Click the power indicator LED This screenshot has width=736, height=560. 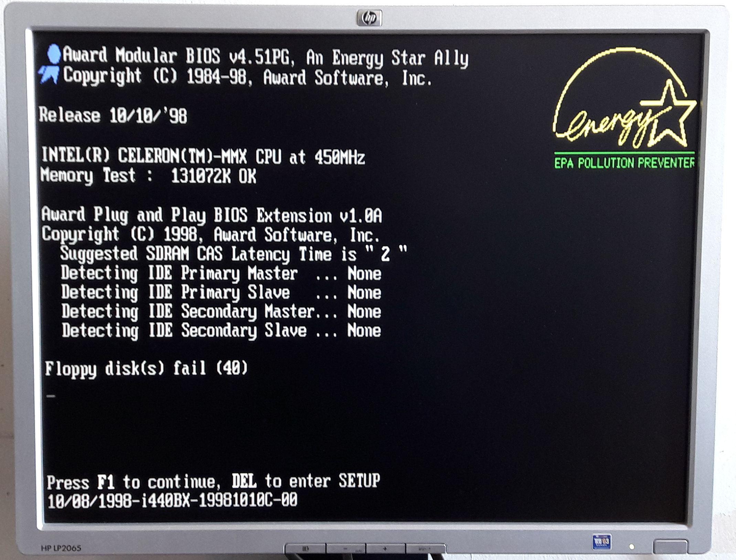pos(631,547)
